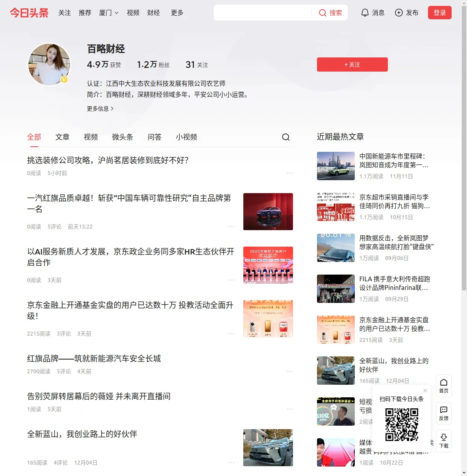Open hot article FILA 携手意大利传奇超跑
This screenshot has width=467, height=476.
(395, 283)
